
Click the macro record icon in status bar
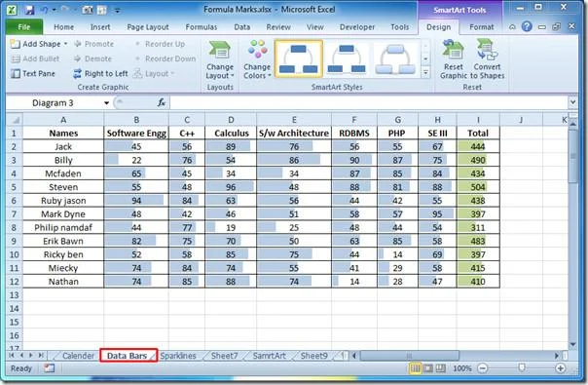(49, 368)
